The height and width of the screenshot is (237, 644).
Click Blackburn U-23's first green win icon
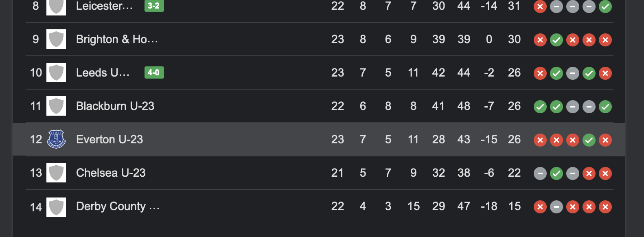540,107
